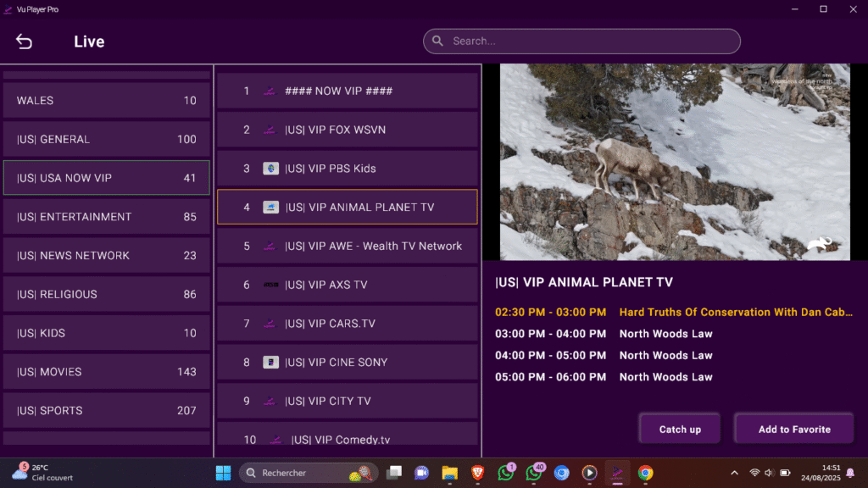This screenshot has width=868, height=488.
Task: Select the |US| USA NOW VIP category
Action: coord(106,178)
